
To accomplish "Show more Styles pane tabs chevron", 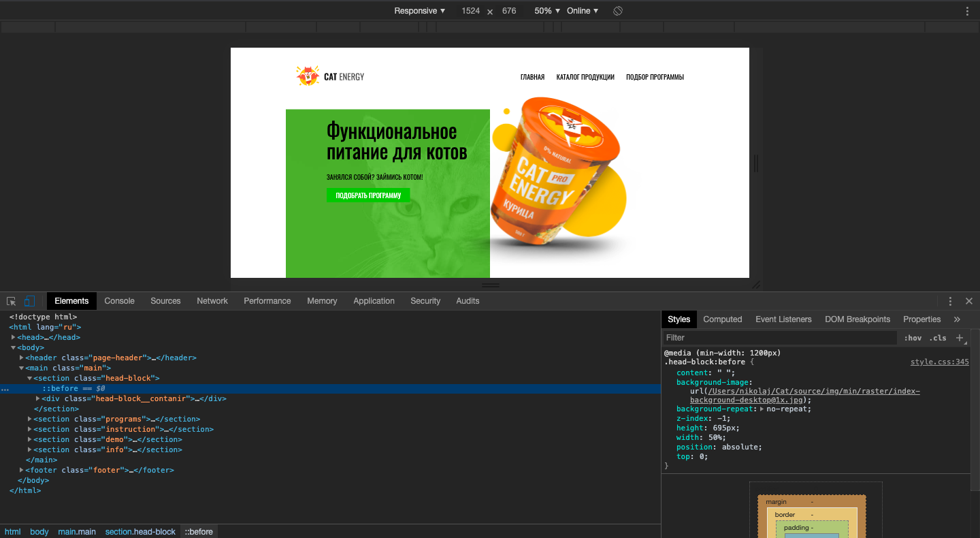I will (957, 319).
